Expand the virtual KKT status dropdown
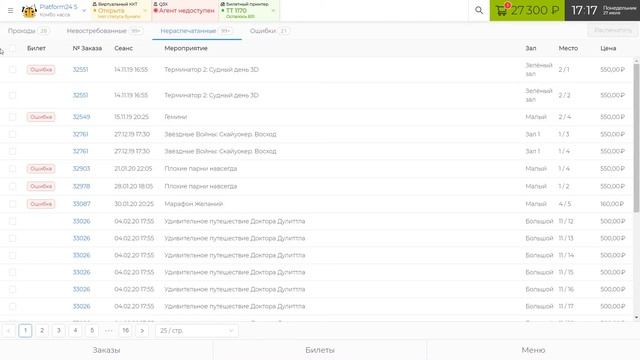640x360 pixels. point(145,11)
